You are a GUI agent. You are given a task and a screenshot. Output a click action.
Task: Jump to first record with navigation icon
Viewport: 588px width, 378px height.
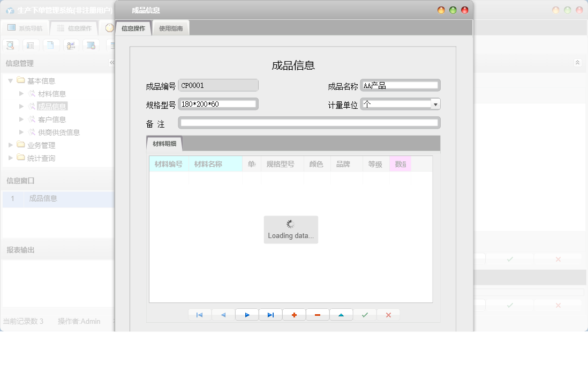coord(199,315)
